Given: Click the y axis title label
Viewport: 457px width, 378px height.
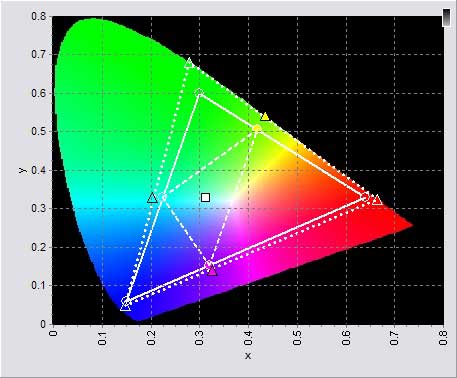Looking at the screenshot, I should coord(22,170).
